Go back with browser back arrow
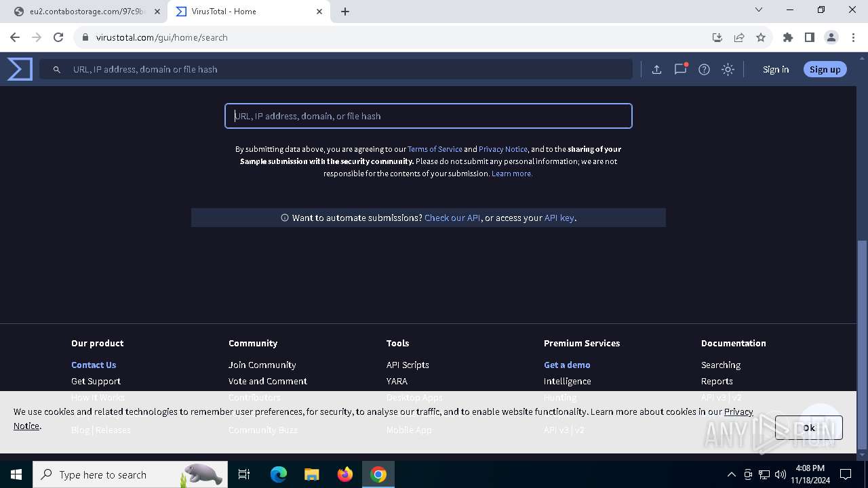 click(15, 37)
